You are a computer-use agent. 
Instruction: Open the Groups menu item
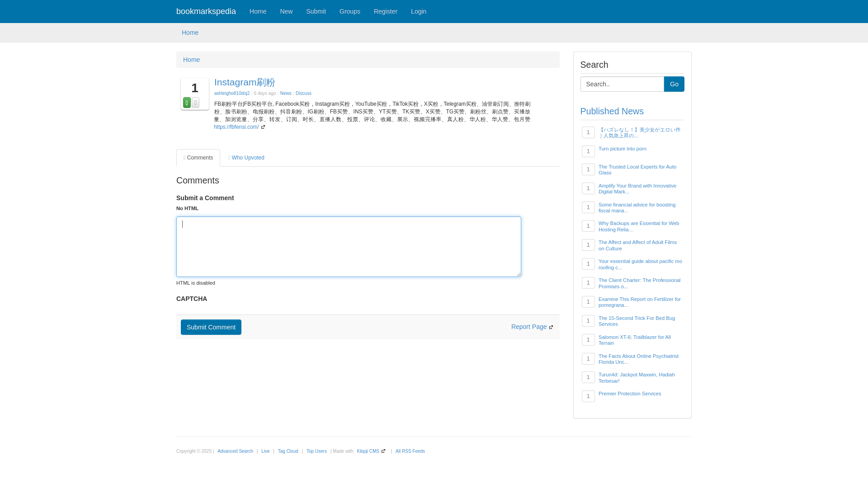(x=349, y=11)
